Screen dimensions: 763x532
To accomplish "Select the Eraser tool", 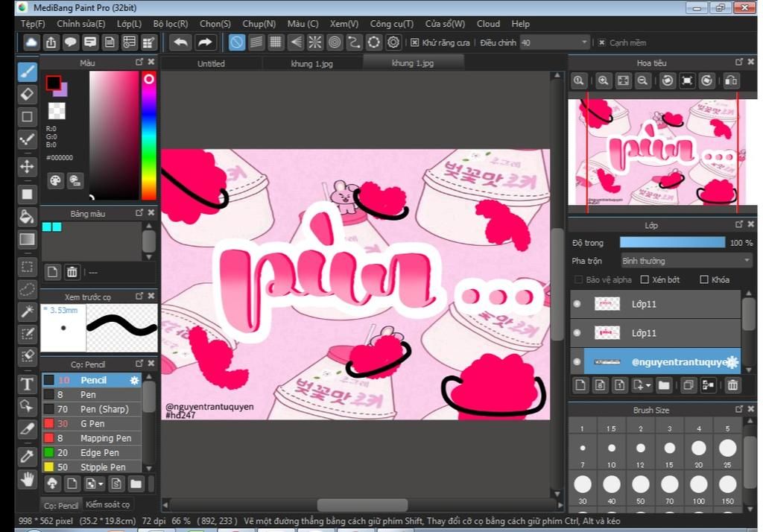I will coord(28,94).
